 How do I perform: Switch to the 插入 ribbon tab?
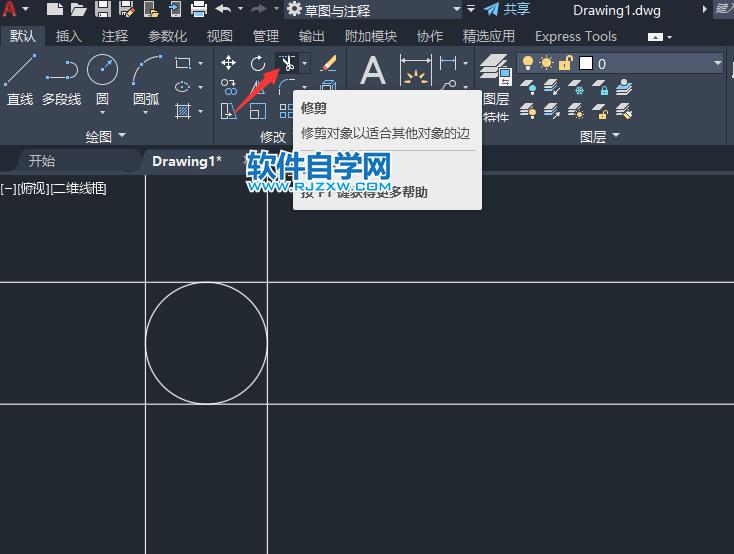[x=68, y=36]
